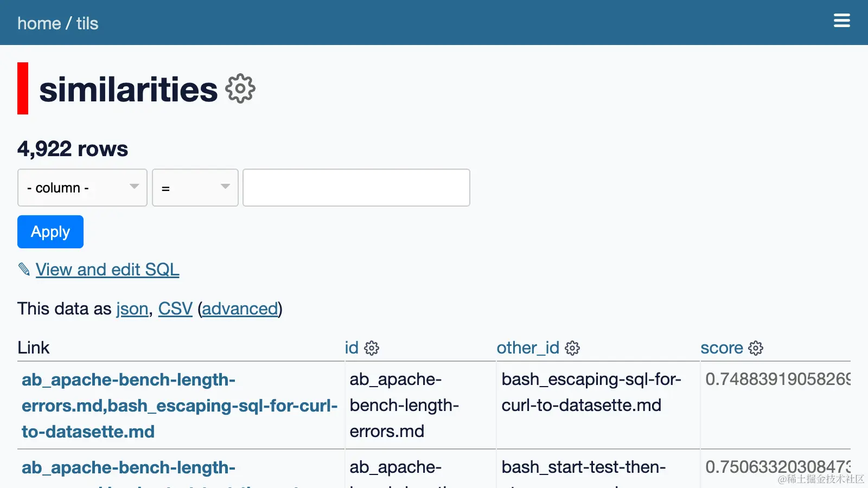Export the table as CSV
This screenshot has width=868, height=488.
[175, 309]
